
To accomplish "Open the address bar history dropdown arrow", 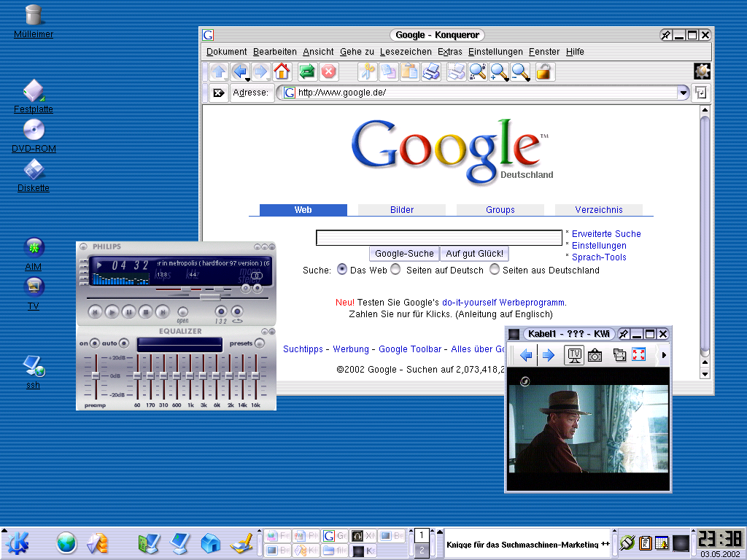I will 683,93.
